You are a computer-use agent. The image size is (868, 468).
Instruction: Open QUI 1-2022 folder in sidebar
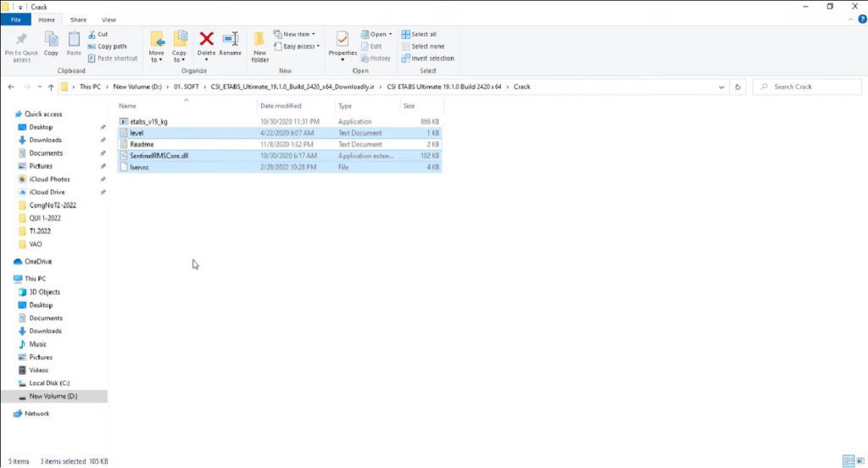coord(45,218)
